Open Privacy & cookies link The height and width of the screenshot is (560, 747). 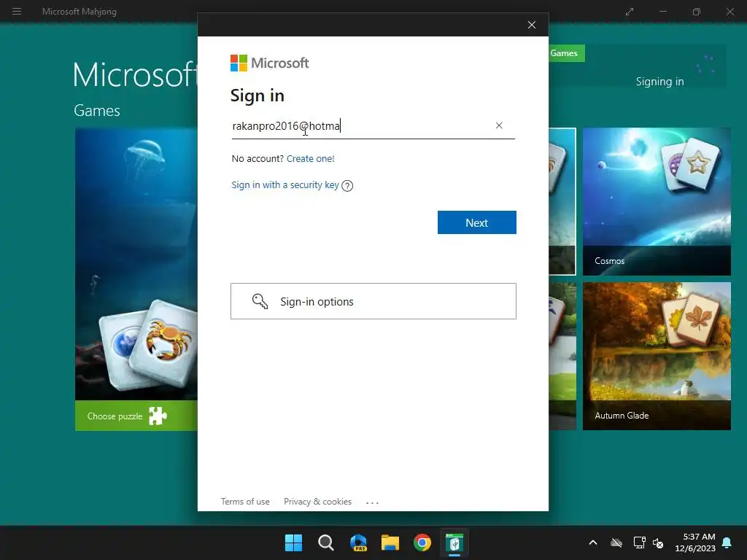(x=318, y=502)
